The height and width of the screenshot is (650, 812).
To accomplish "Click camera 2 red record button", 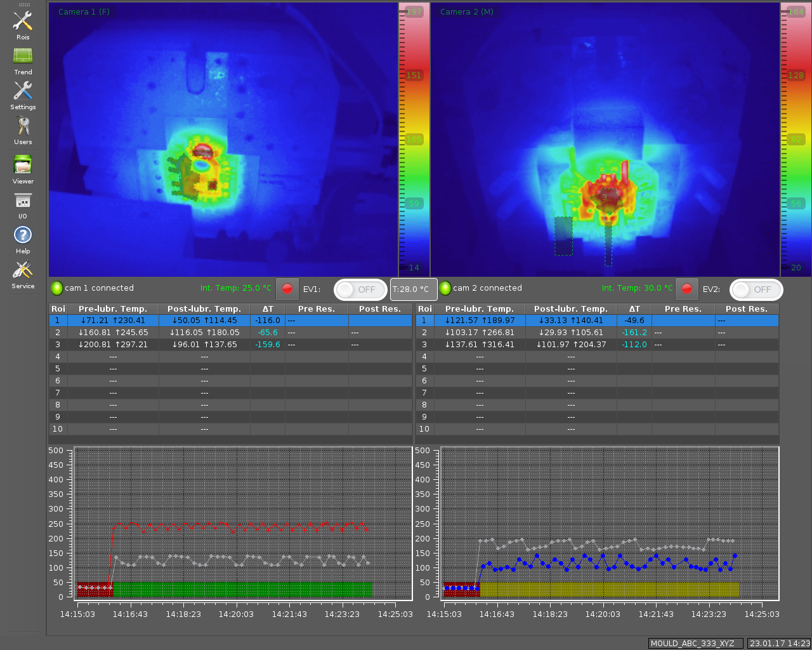I will (686, 289).
